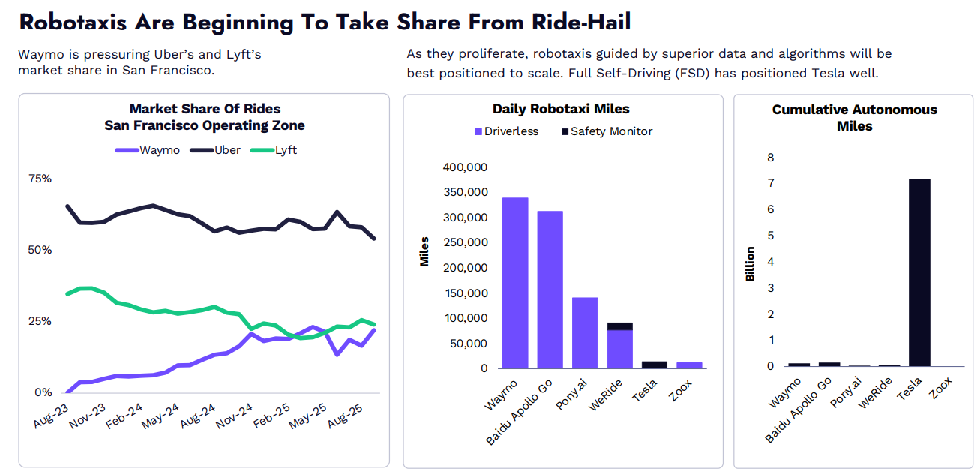Select the Pony.ai daily miles bar
Image resolution: width=980 pixels, height=475 pixels.
click(585, 332)
